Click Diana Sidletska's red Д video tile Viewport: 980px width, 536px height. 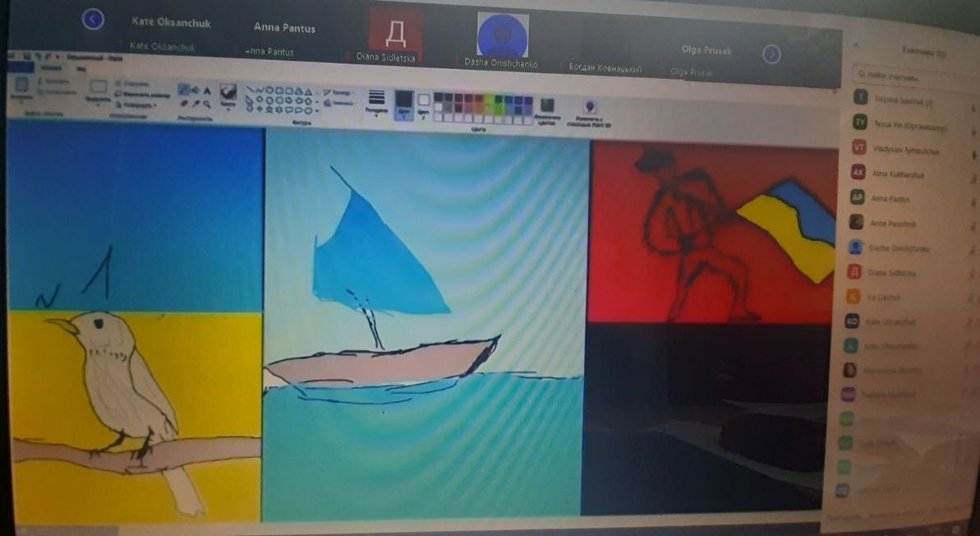pos(395,33)
